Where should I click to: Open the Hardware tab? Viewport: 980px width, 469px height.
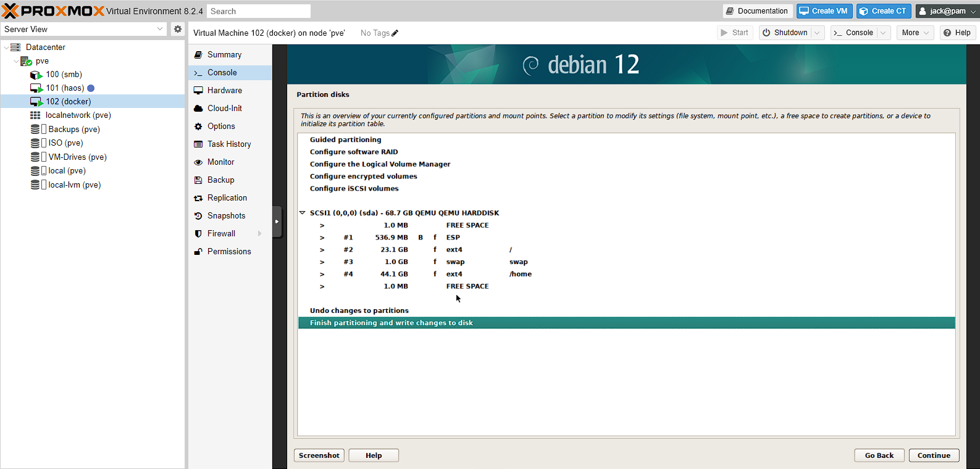pos(230,91)
